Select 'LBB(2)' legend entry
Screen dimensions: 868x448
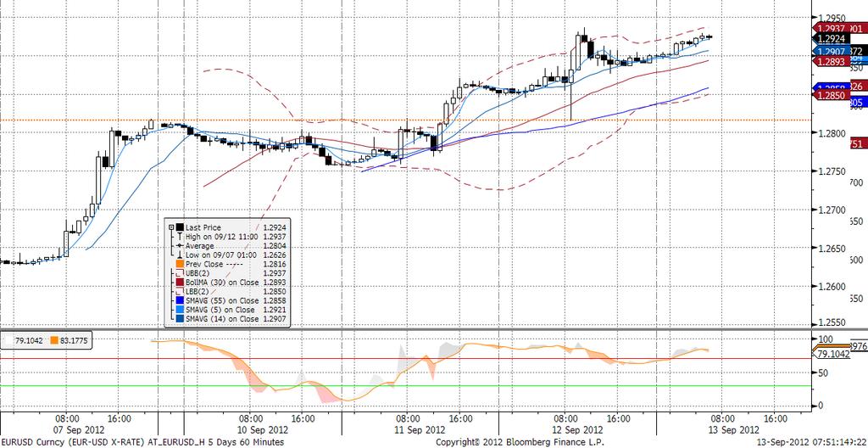tap(197, 291)
